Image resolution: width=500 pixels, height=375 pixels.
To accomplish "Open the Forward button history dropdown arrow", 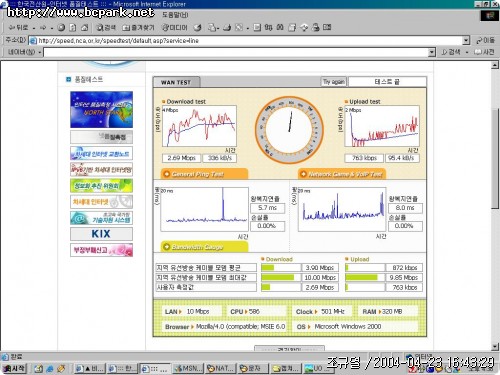I will point(52,28).
